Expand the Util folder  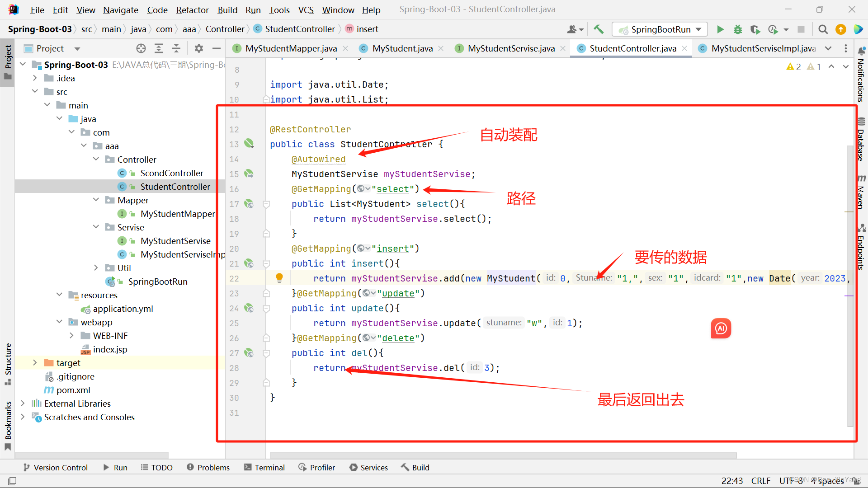pos(96,267)
